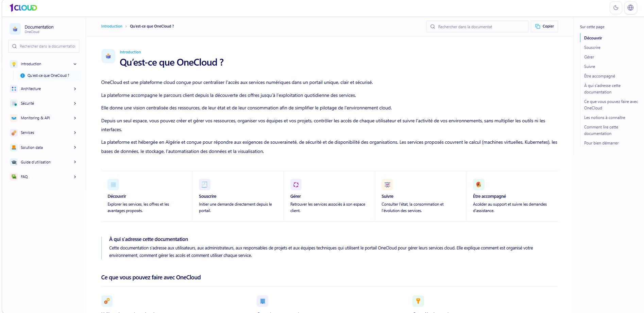Expand the Monitoring & API chevron

pyautogui.click(x=75, y=118)
